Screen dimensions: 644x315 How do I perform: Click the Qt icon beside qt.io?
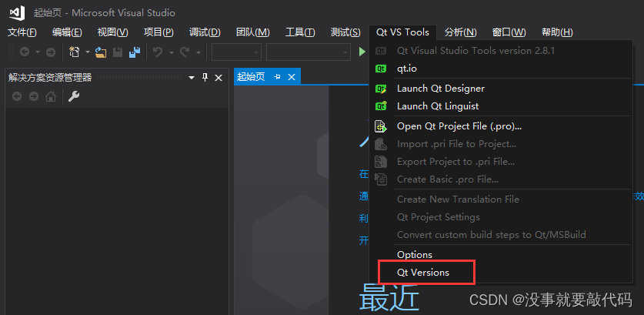pyautogui.click(x=381, y=69)
